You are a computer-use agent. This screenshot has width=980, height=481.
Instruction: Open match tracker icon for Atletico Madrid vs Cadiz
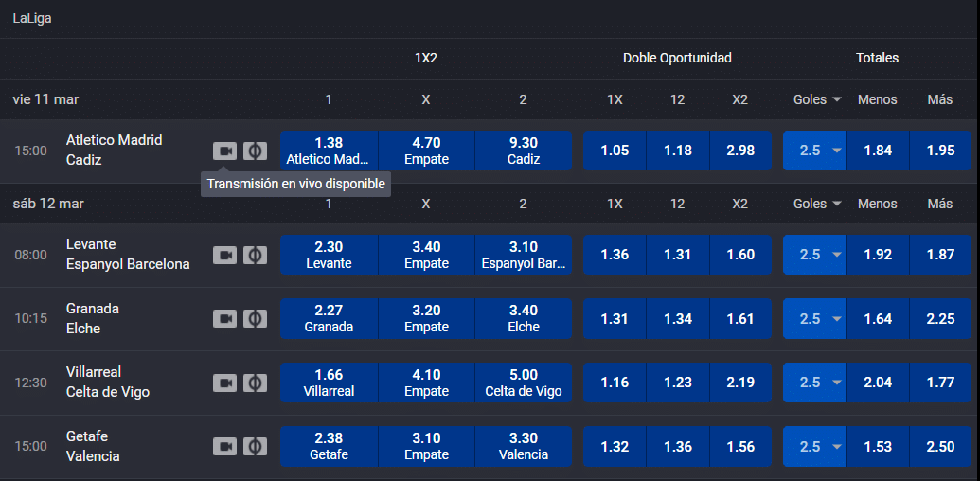pos(255,151)
